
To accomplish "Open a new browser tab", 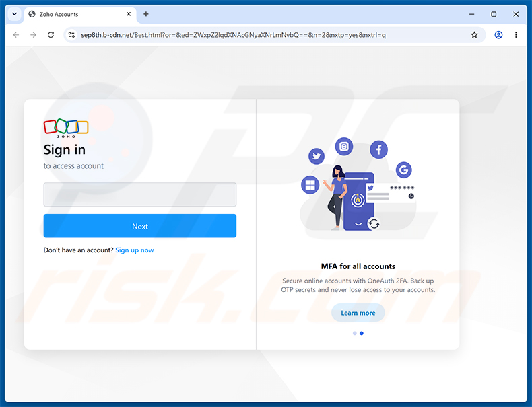I will [x=146, y=14].
